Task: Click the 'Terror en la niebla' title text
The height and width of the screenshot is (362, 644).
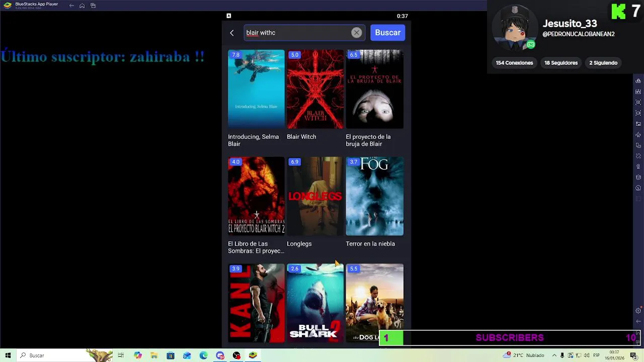Action: pyautogui.click(x=370, y=244)
